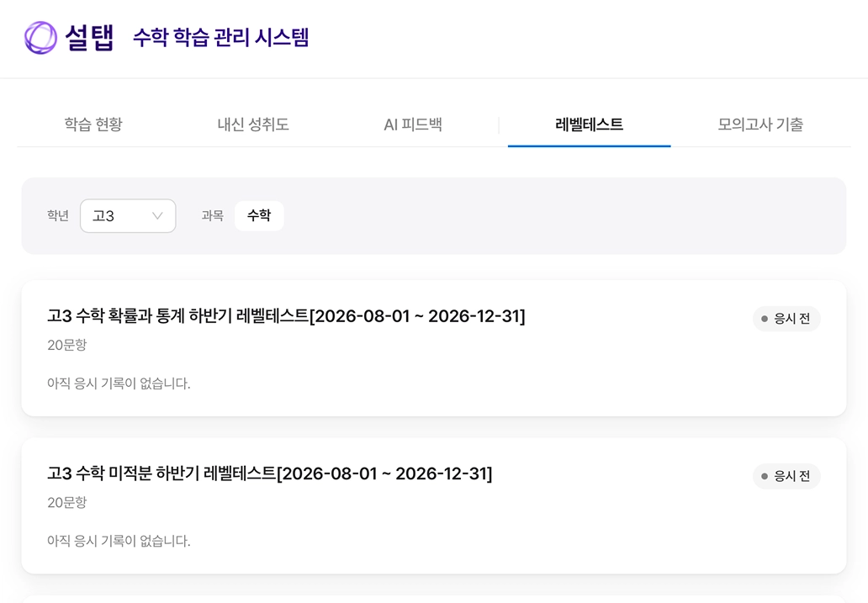Click the purple 설탭 logo icon
Screen dimensions: 868x603
40,38
